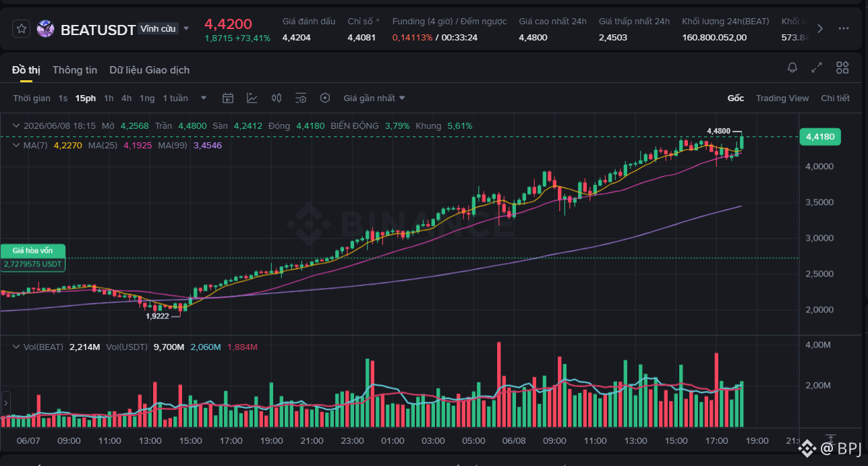This screenshot has width=868, height=466.
Task: Collapse the Vol(BEAT) indicator legend chevron
Action: pyautogui.click(x=16, y=347)
